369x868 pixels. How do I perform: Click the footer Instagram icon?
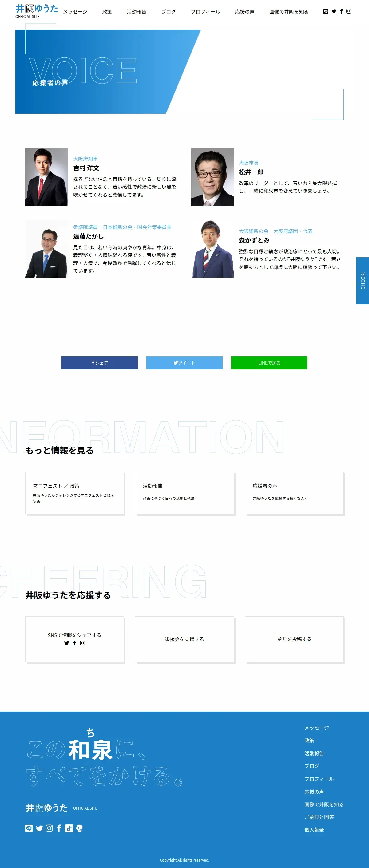click(x=49, y=828)
